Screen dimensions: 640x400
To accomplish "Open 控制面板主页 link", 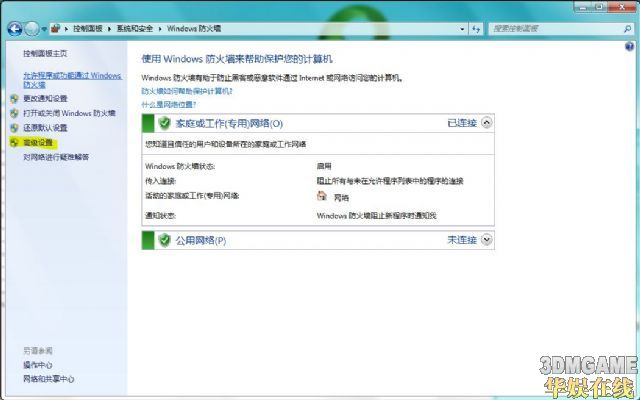I will (x=45, y=53).
